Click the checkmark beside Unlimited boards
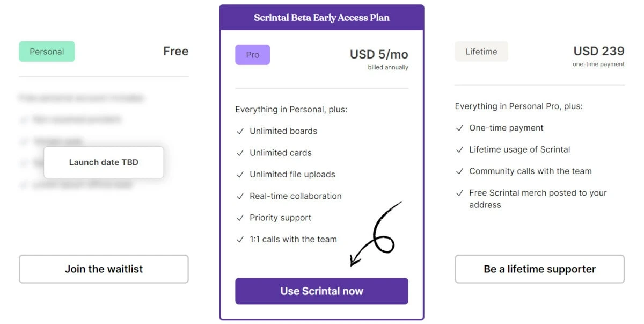 tap(240, 131)
